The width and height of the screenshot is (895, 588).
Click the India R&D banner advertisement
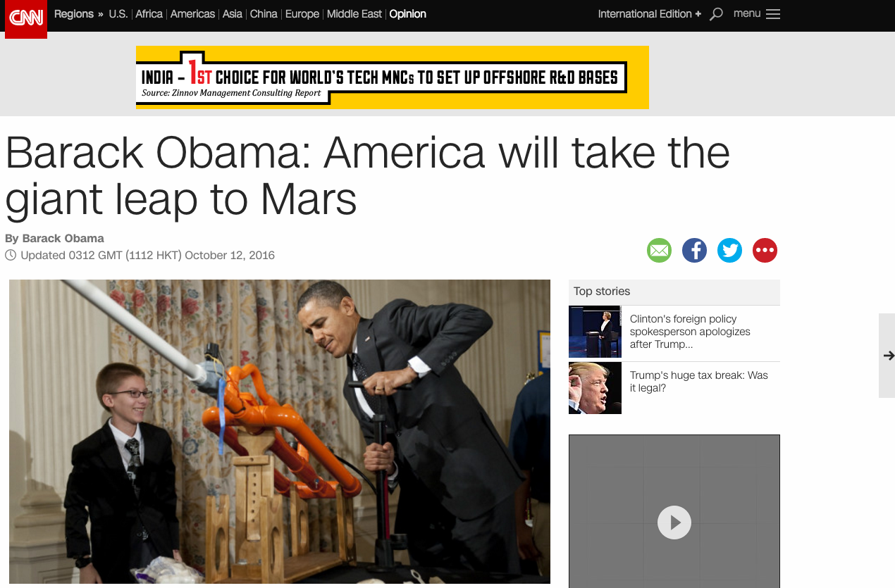392,77
